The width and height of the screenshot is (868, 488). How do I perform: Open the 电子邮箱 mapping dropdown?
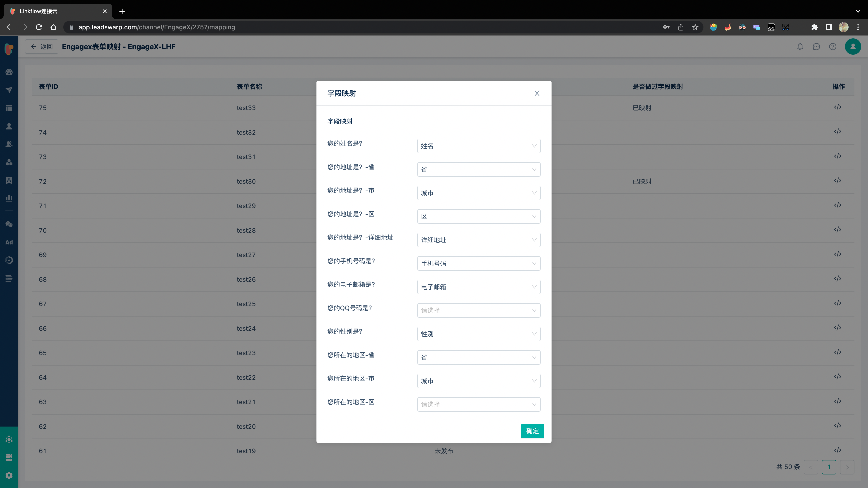(479, 287)
